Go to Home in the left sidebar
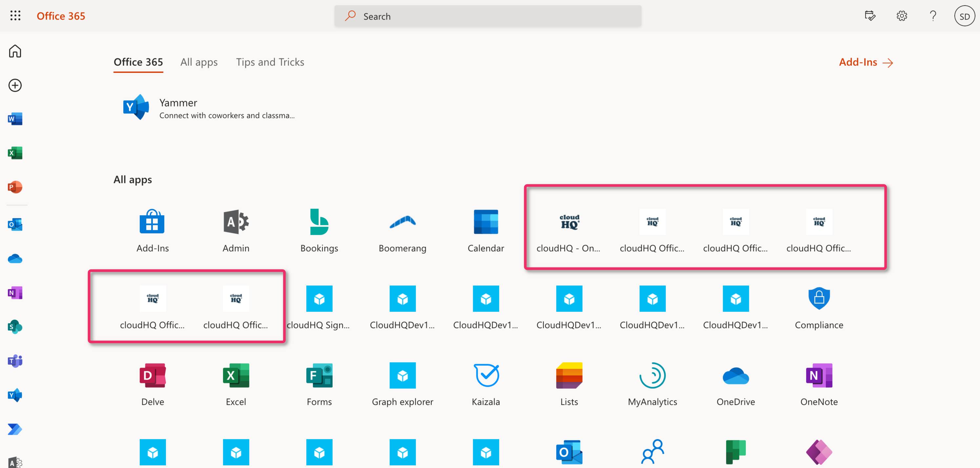 pyautogui.click(x=15, y=51)
